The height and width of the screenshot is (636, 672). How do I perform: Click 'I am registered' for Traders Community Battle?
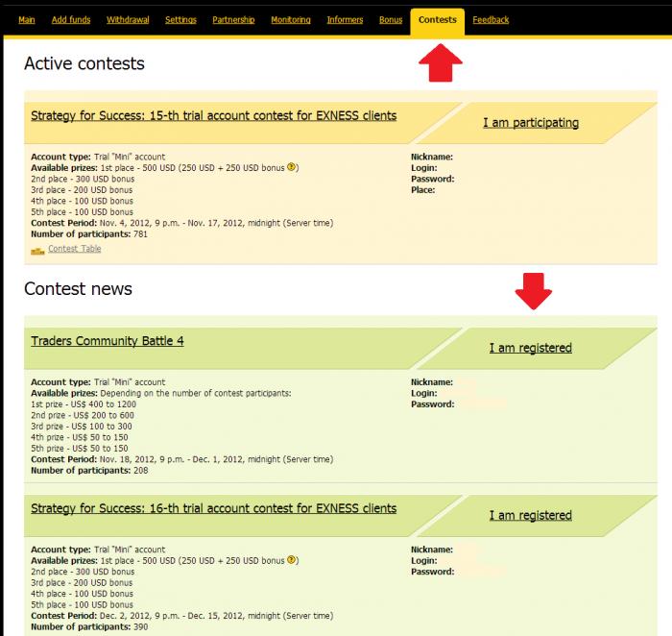coord(531,348)
